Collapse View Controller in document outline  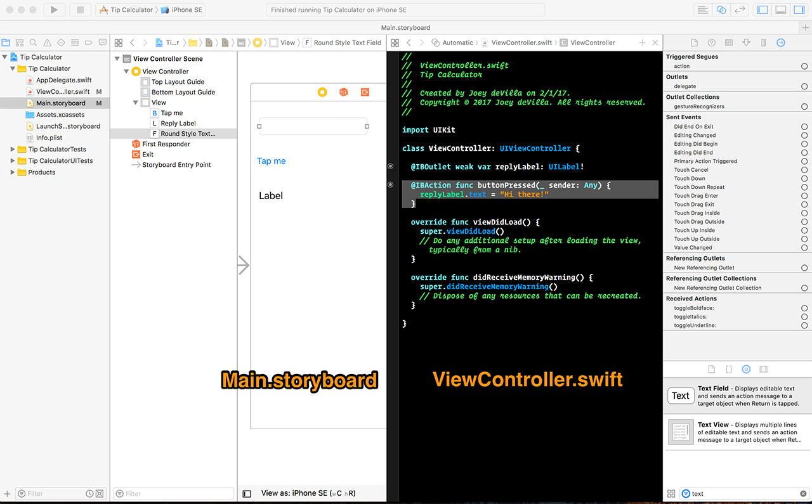(126, 72)
